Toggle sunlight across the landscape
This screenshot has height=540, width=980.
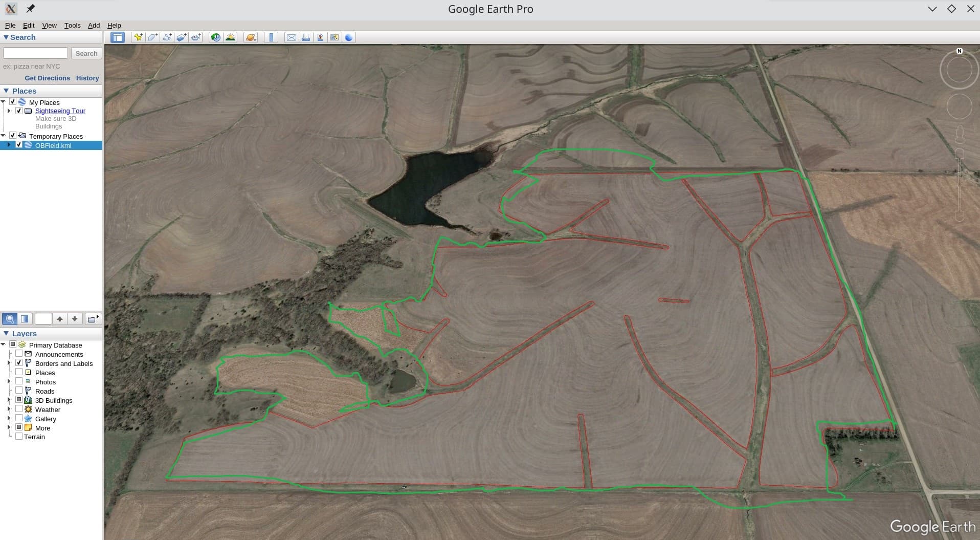[231, 37]
